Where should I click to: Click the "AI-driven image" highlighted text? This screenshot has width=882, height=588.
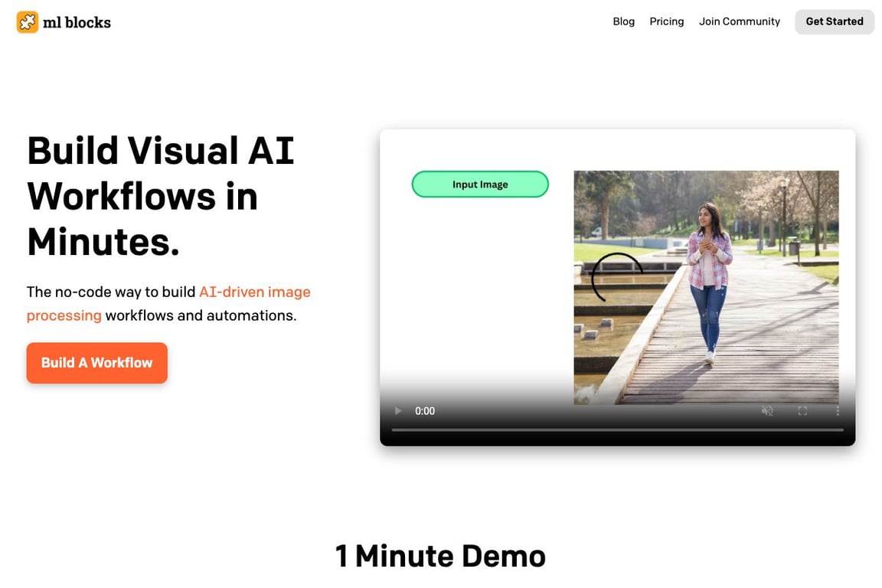click(x=255, y=292)
